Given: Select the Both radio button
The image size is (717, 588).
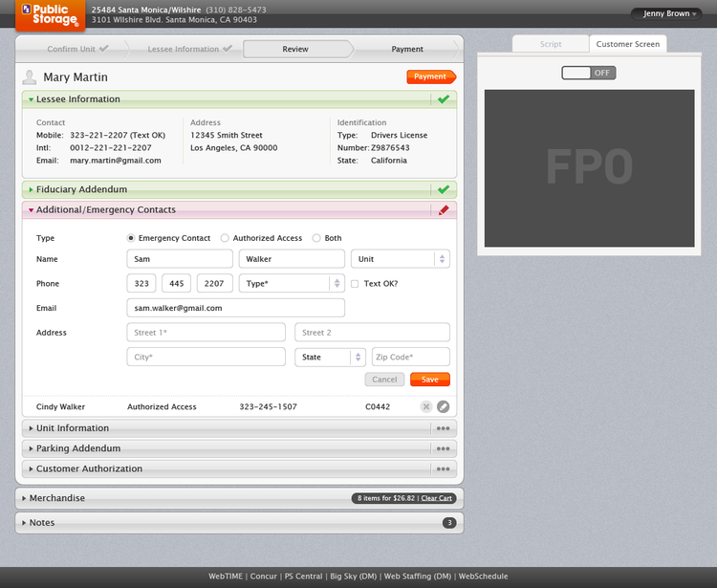Looking at the screenshot, I should click(x=316, y=238).
